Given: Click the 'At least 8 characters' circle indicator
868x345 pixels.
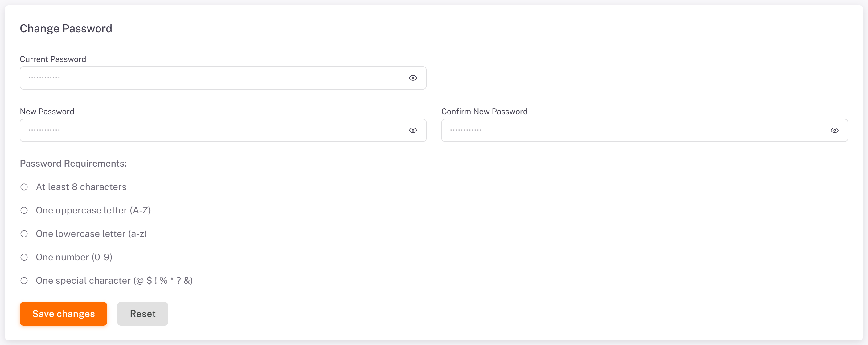Looking at the screenshot, I should click(x=24, y=187).
